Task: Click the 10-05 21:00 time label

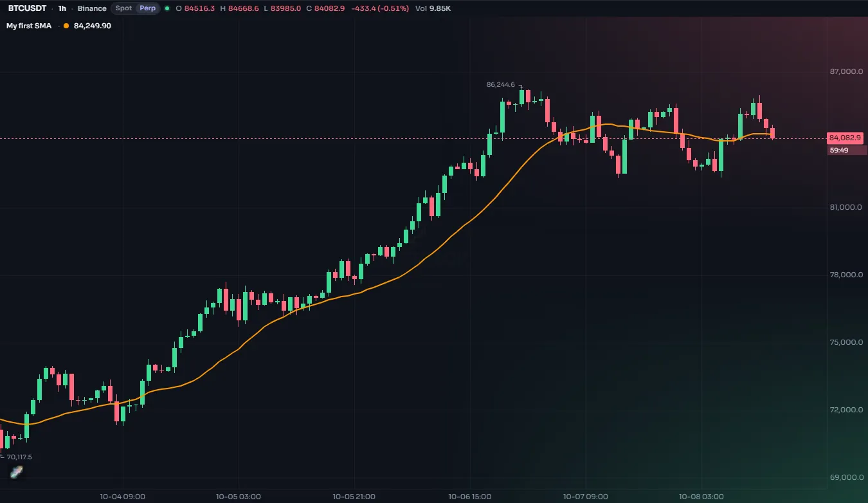Action: click(354, 497)
